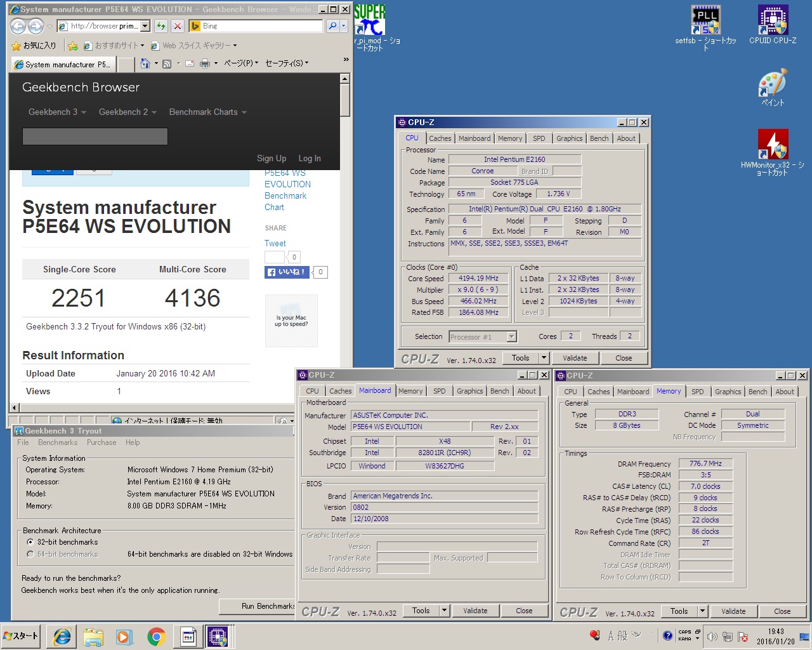812x650 pixels.
Task: Click the IE forward navigation button
Action: [x=36, y=26]
